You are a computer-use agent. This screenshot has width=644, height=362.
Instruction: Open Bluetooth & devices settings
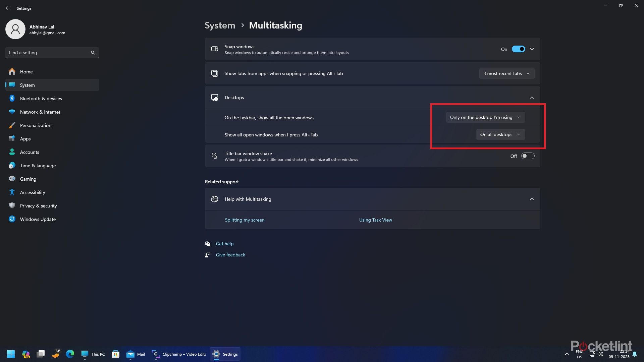pos(40,98)
